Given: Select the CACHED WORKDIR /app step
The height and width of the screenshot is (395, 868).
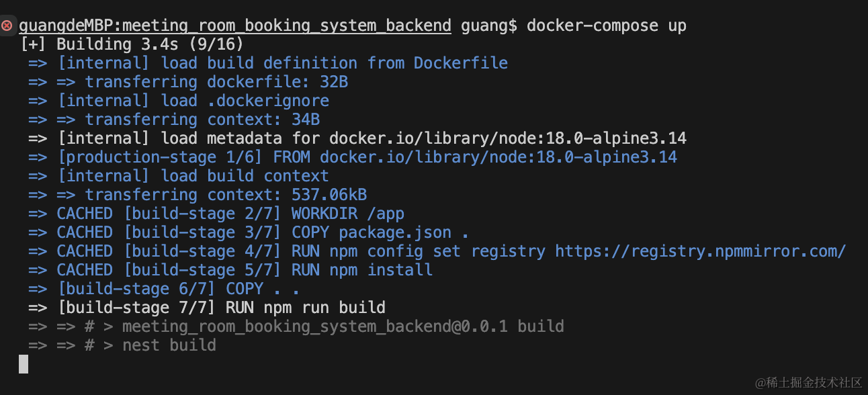Looking at the screenshot, I should (216, 214).
